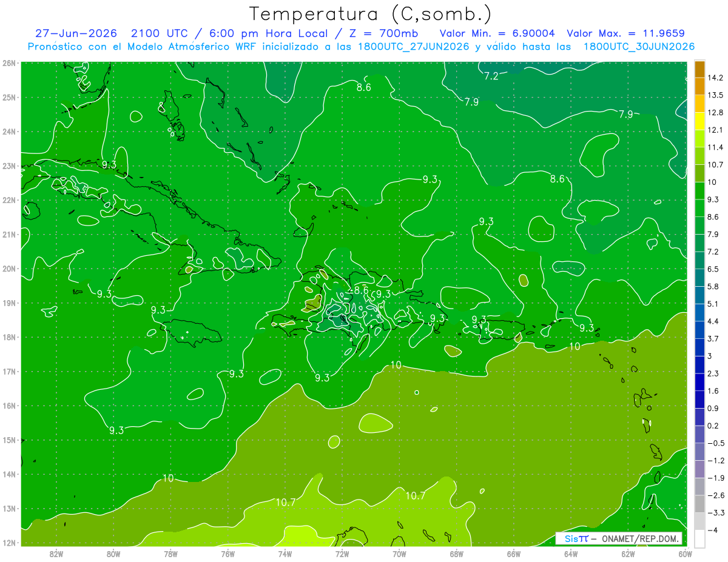The image size is (728, 562).
Task: Click the "25N" latitude axis label
Action: click(x=8, y=97)
